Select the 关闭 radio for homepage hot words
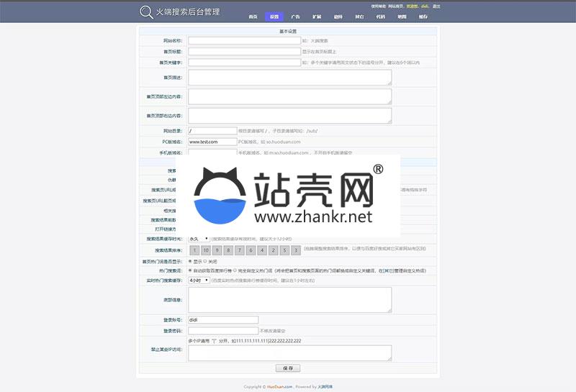576x392 pixels. click(x=205, y=261)
